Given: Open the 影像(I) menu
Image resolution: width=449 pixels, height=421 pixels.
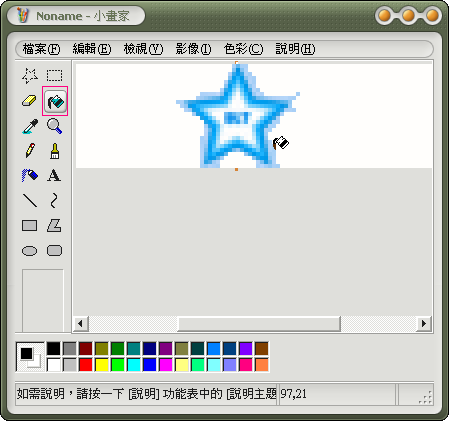Looking at the screenshot, I should (x=193, y=49).
